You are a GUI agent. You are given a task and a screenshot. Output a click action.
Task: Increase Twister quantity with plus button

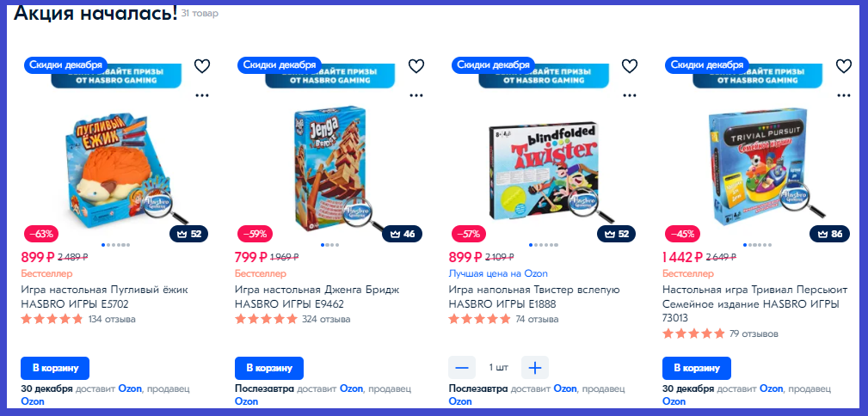[x=535, y=368]
